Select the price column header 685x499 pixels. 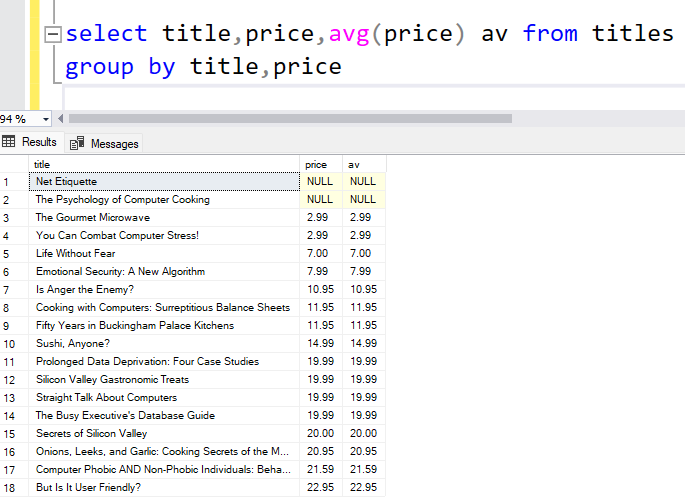click(321, 165)
